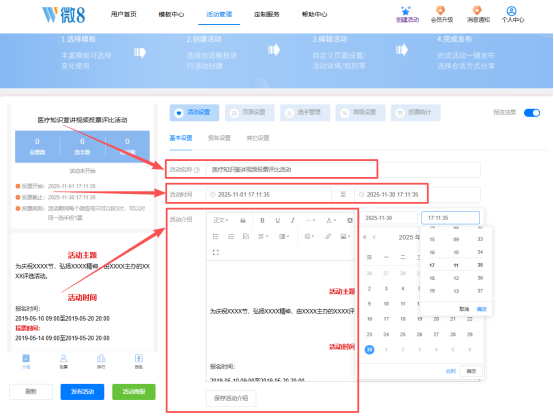The width and height of the screenshot is (554, 417).
Task: Open 排行 ranking icon in phone preview
Action: pyautogui.click(x=101, y=361)
